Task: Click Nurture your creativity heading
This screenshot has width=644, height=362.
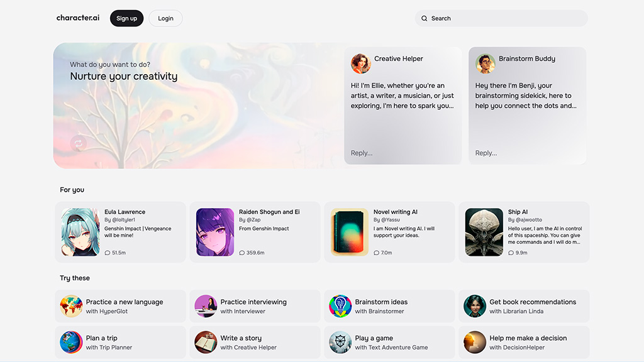Action: tap(124, 76)
